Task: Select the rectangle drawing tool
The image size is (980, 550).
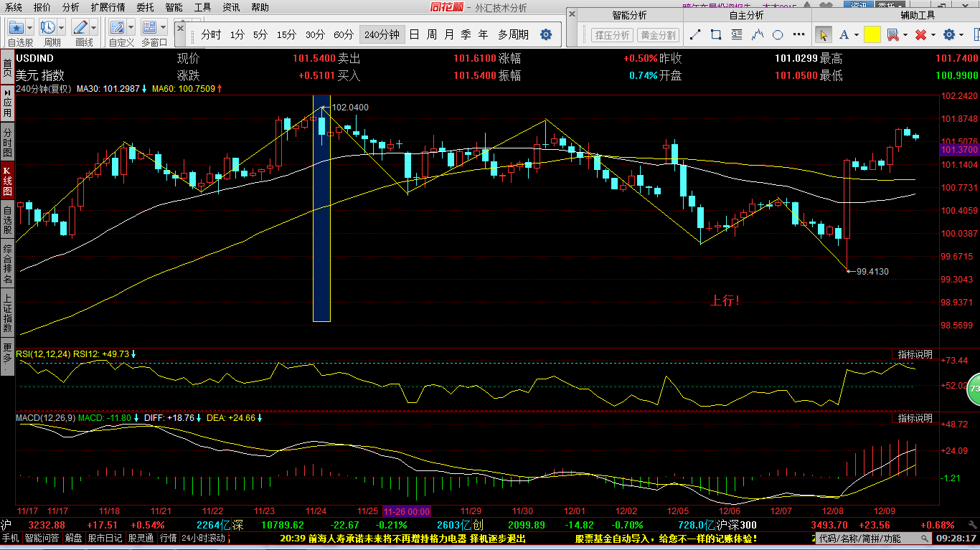Action: pyautogui.click(x=716, y=34)
